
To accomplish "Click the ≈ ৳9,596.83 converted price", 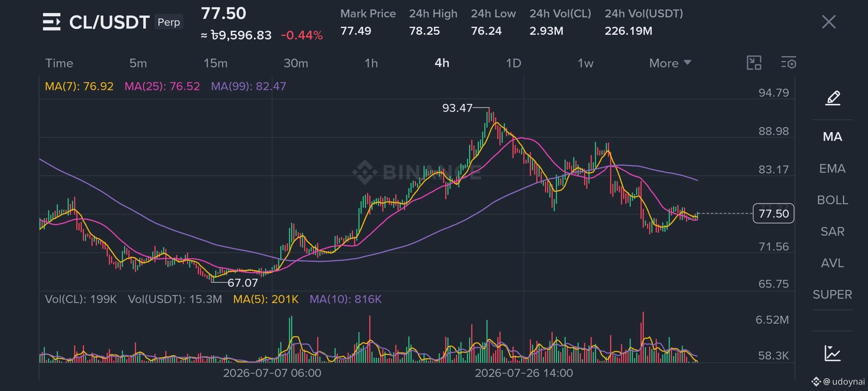I will click(x=236, y=35).
